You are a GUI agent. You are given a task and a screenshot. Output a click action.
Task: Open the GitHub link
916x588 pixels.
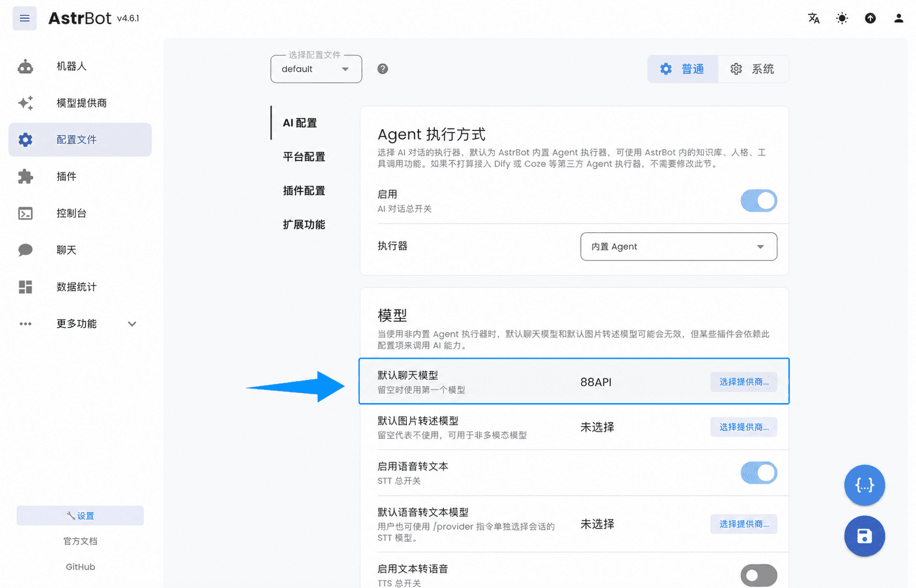80,567
